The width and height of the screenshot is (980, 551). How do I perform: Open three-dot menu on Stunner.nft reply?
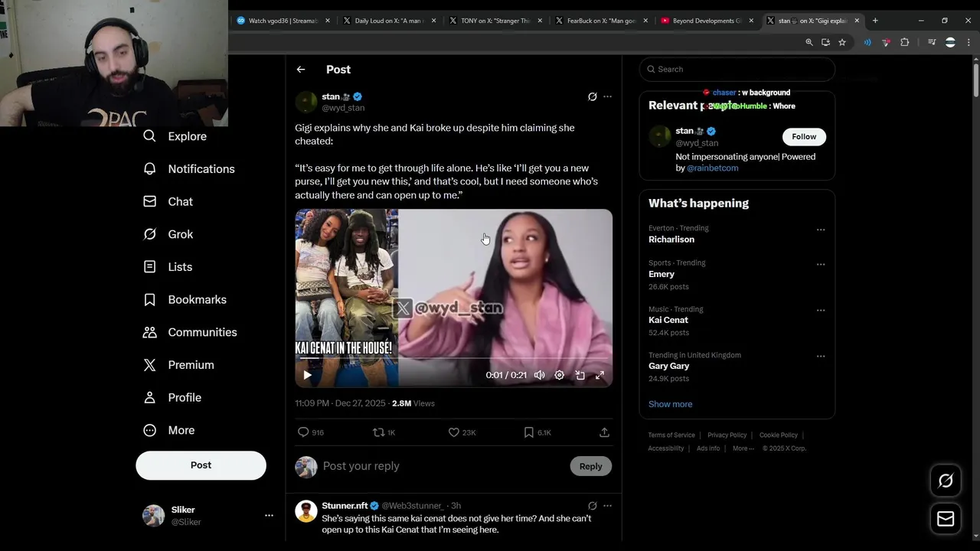coord(607,506)
